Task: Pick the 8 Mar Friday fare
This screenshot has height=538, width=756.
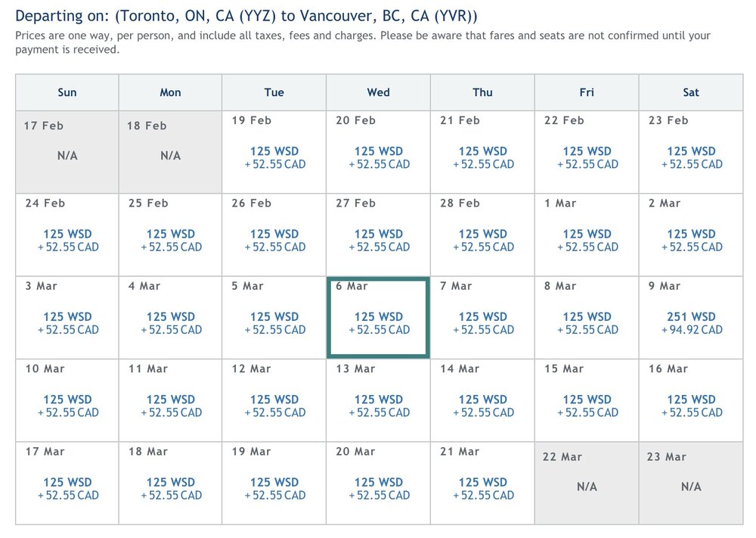Action: pos(587,323)
